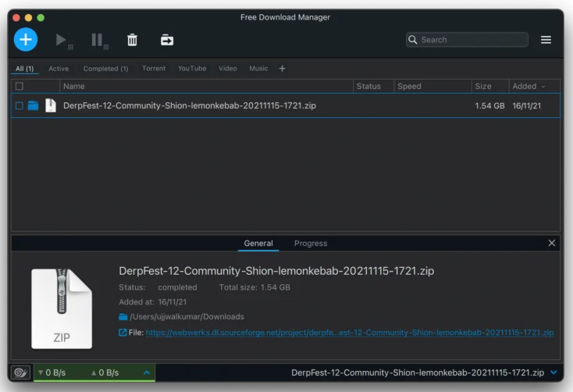Open folder icon in the DerpFest row
The height and width of the screenshot is (392, 573).
coord(34,105)
